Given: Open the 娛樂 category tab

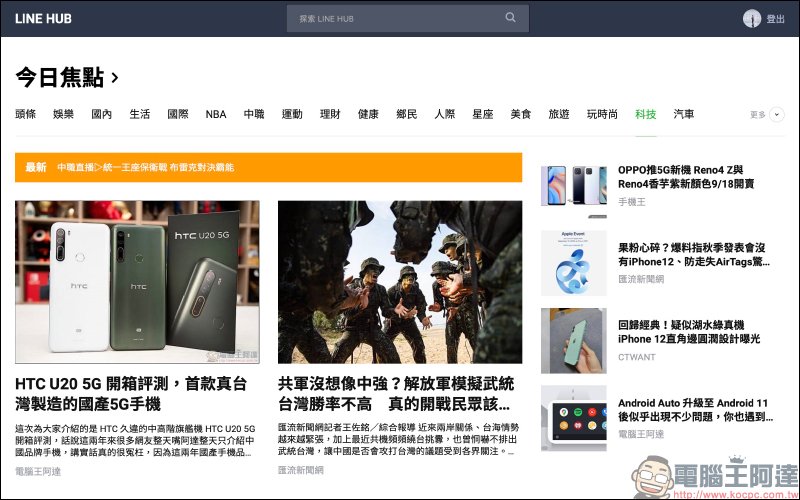Looking at the screenshot, I should point(64,115).
